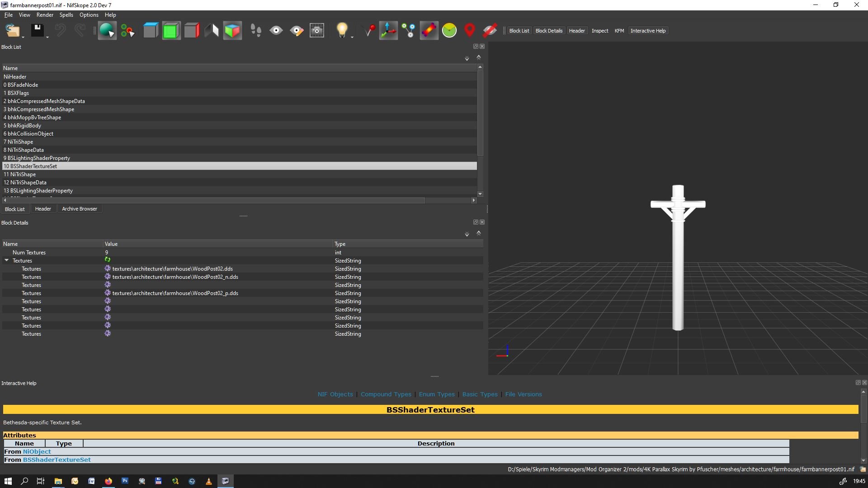Open the Save button dropdown arrow
868x488 pixels.
(x=47, y=37)
